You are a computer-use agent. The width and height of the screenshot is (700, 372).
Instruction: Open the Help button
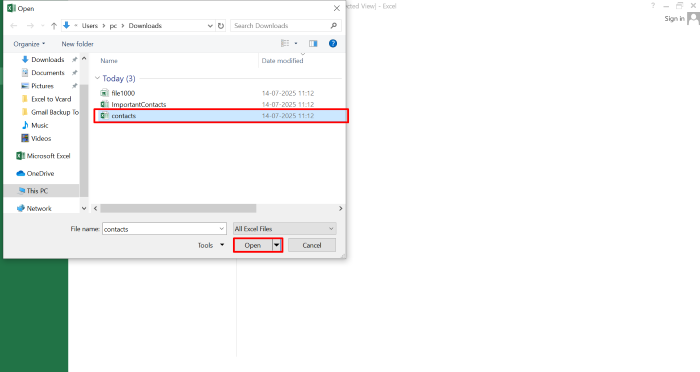(x=333, y=43)
